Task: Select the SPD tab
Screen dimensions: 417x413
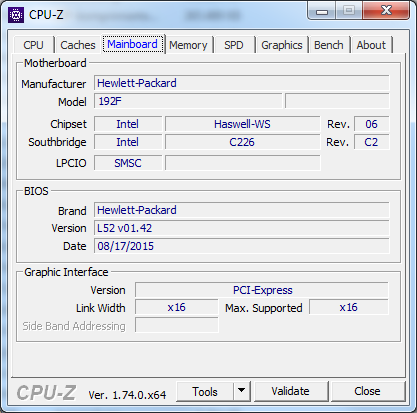Action: [234, 45]
